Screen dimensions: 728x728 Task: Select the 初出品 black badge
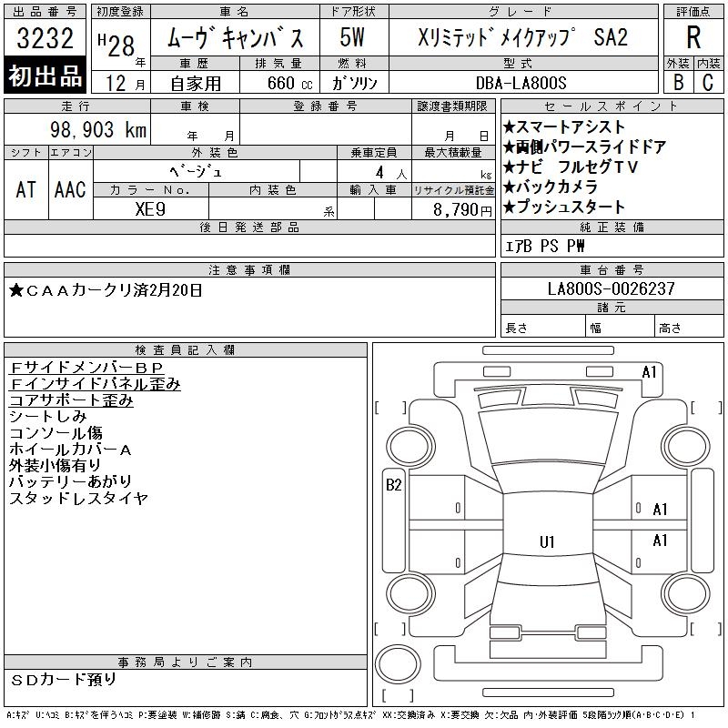[x=45, y=76]
